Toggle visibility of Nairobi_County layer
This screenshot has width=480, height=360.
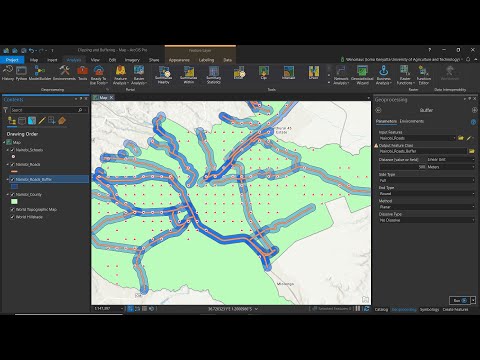(x=13, y=194)
